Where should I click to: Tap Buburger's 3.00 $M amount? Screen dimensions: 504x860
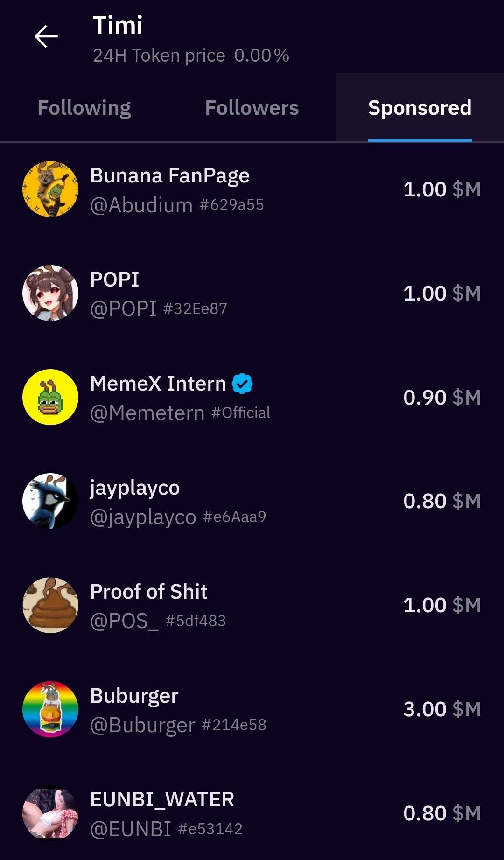coord(441,709)
